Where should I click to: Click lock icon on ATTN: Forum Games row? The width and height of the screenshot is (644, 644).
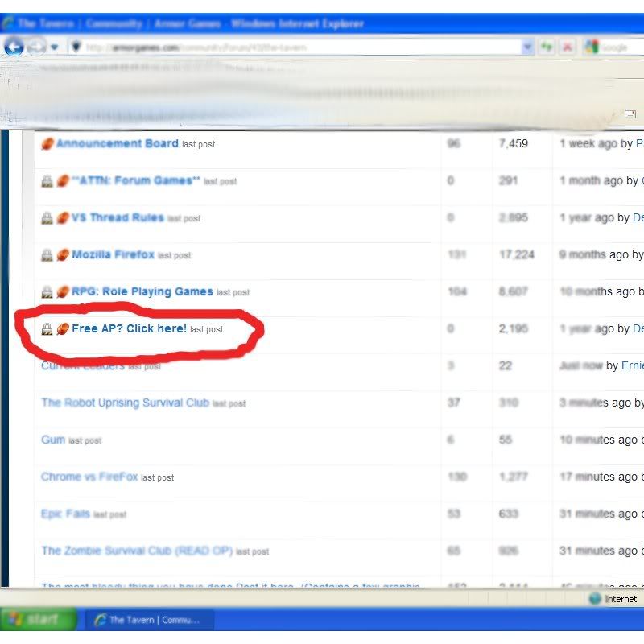click(47, 180)
